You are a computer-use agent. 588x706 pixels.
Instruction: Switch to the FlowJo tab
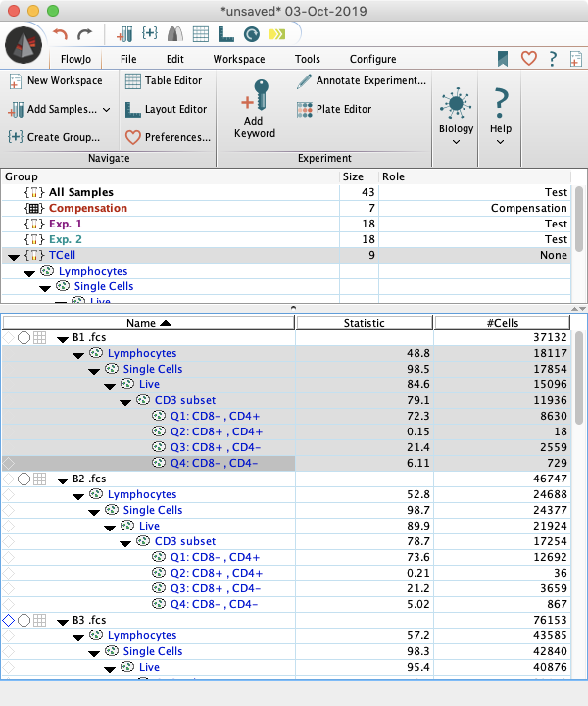pos(75,59)
